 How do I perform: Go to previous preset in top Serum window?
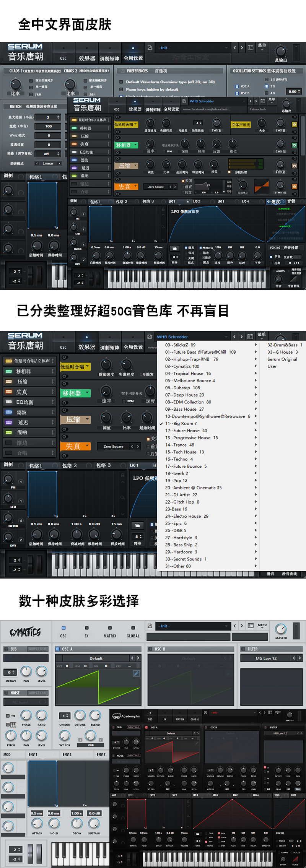click(234, 48)
